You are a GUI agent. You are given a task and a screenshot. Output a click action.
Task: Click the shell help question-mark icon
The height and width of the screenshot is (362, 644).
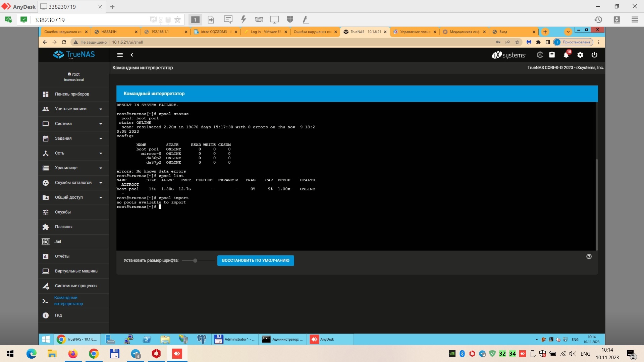pyautogui.click(x=589, y=256)
